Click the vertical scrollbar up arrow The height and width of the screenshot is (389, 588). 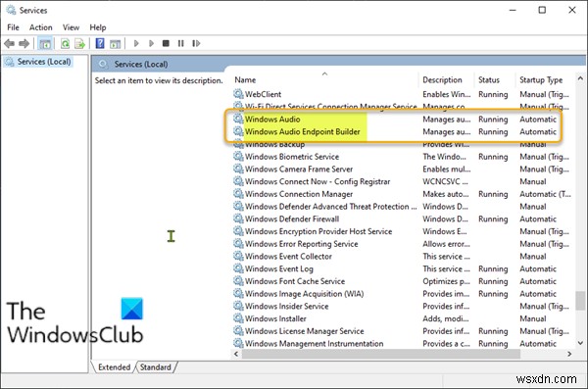(x=580, y=78)
